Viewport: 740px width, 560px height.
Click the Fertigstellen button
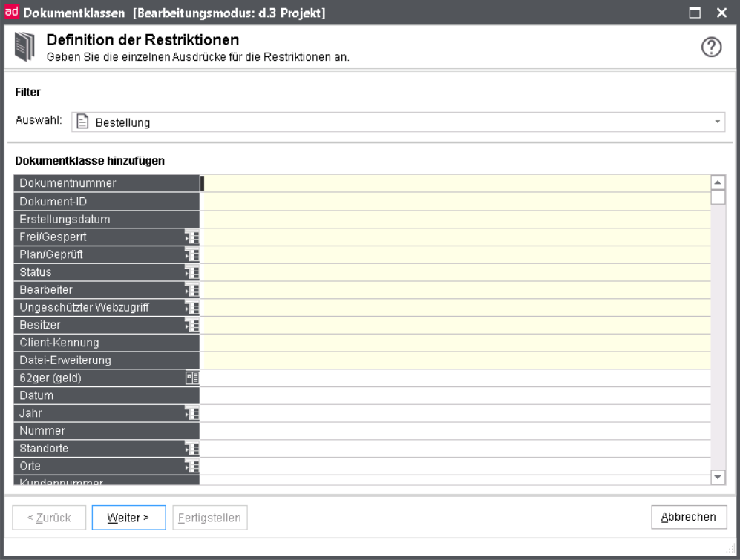click(x=209, y=518)
